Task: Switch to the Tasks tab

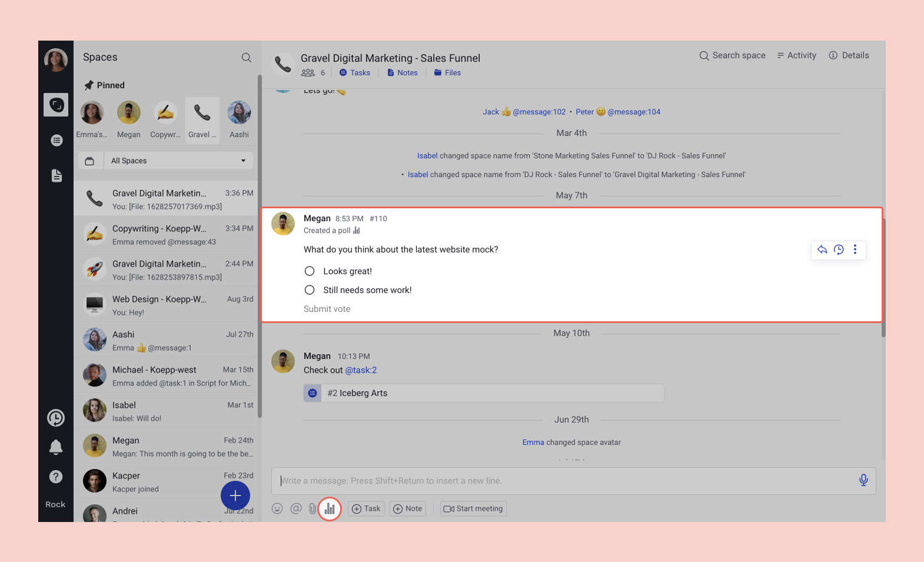Action: [x=355, y=73]
